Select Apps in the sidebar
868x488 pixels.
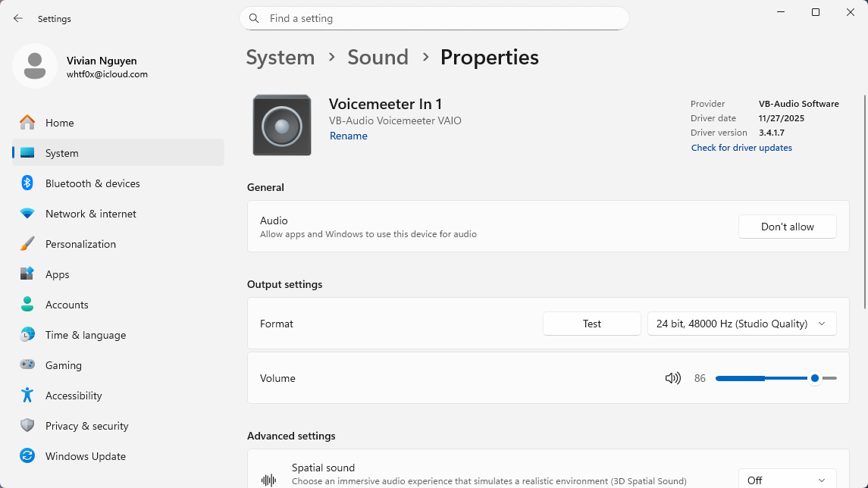click(58, 274)
